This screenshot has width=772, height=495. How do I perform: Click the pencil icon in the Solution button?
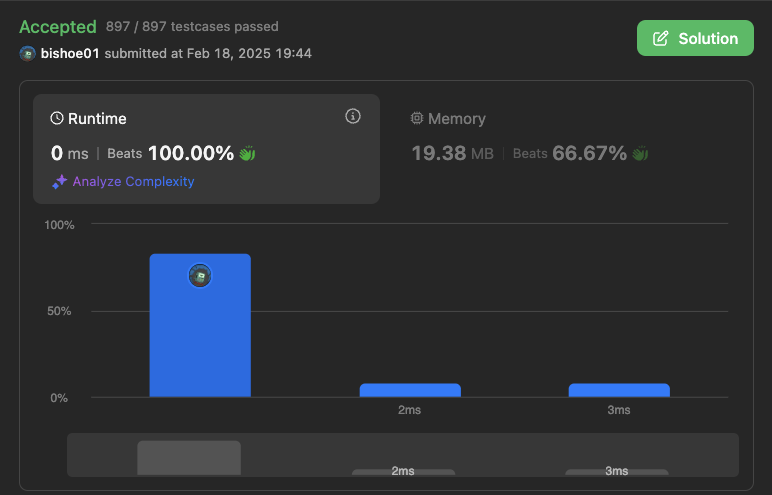[661, 38]
